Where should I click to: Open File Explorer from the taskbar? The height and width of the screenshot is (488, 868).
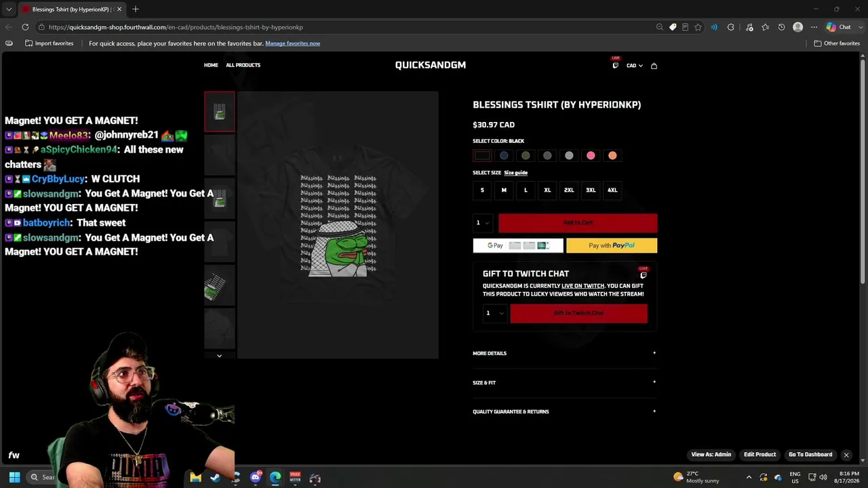(x=195, y=478)
